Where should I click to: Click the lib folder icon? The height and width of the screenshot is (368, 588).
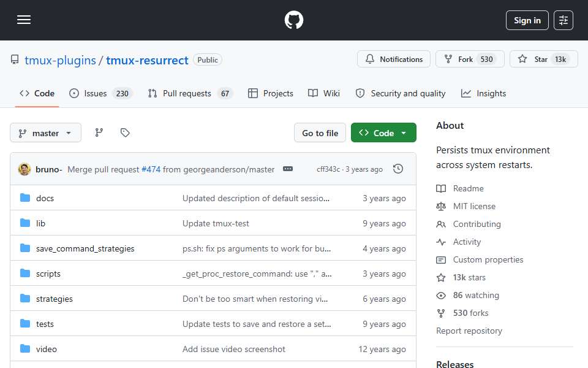(25, 223)
